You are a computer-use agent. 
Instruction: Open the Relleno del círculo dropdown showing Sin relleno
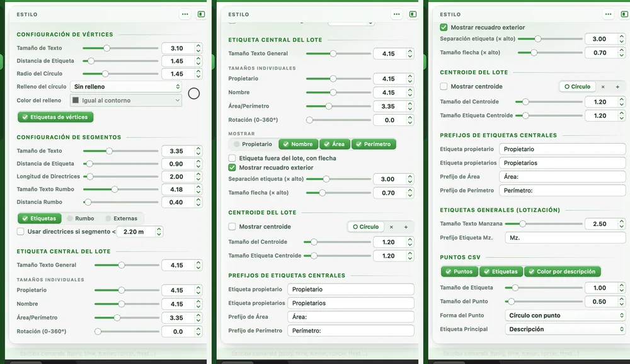(x=126, y=87)
